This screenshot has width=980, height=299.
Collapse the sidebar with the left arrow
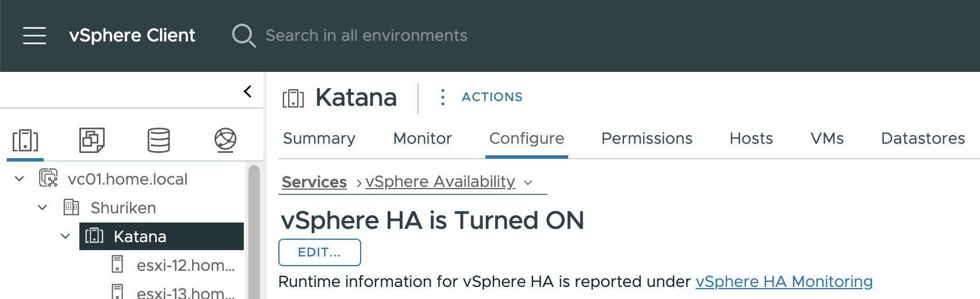click(x=247, y=91)
